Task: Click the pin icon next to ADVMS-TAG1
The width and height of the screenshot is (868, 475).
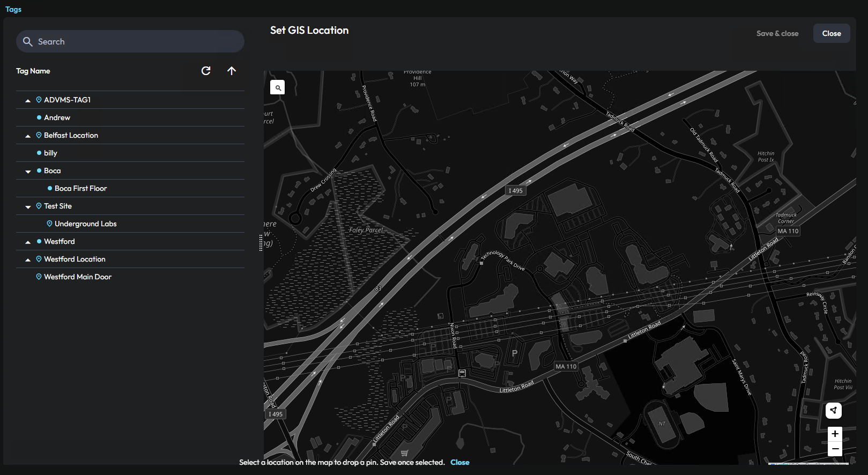Action: pos(39,100)
